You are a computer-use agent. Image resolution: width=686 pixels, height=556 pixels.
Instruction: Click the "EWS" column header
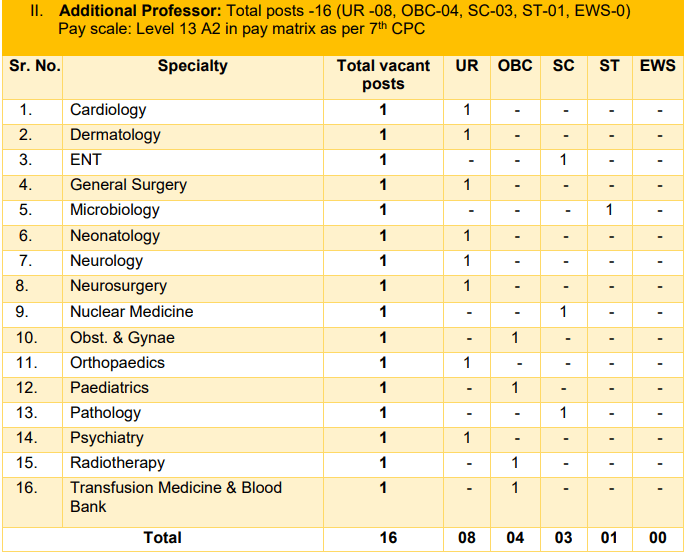(x=658, y=66)
